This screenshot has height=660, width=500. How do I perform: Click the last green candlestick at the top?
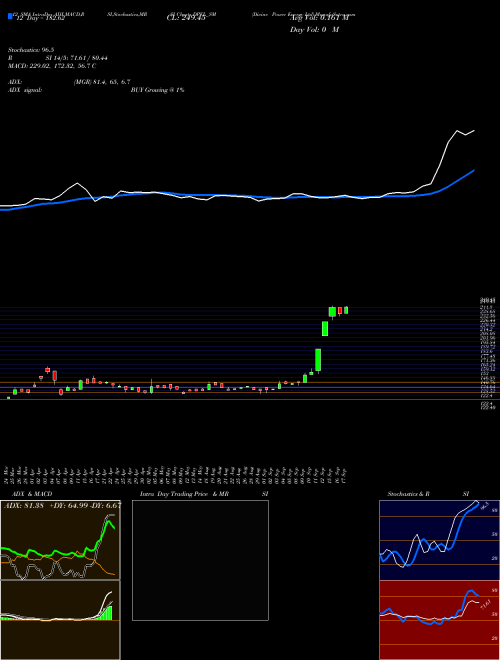tap(346, 310)
